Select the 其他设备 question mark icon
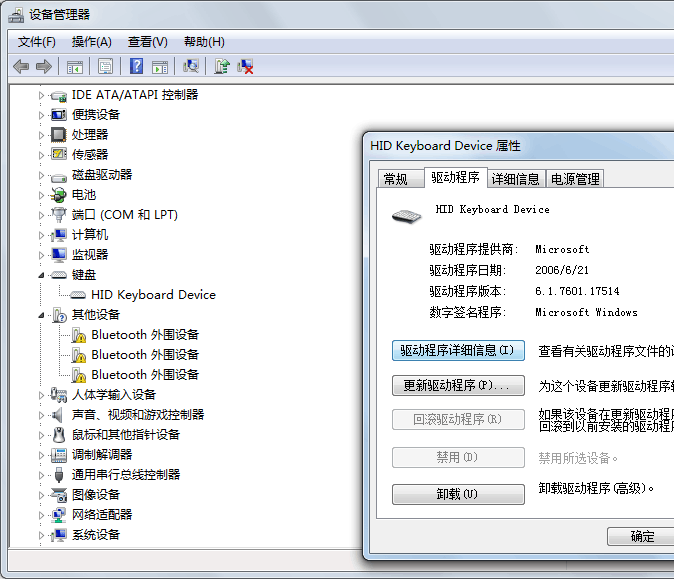Viewport: 674px width, 579px height. pos(59,315)
